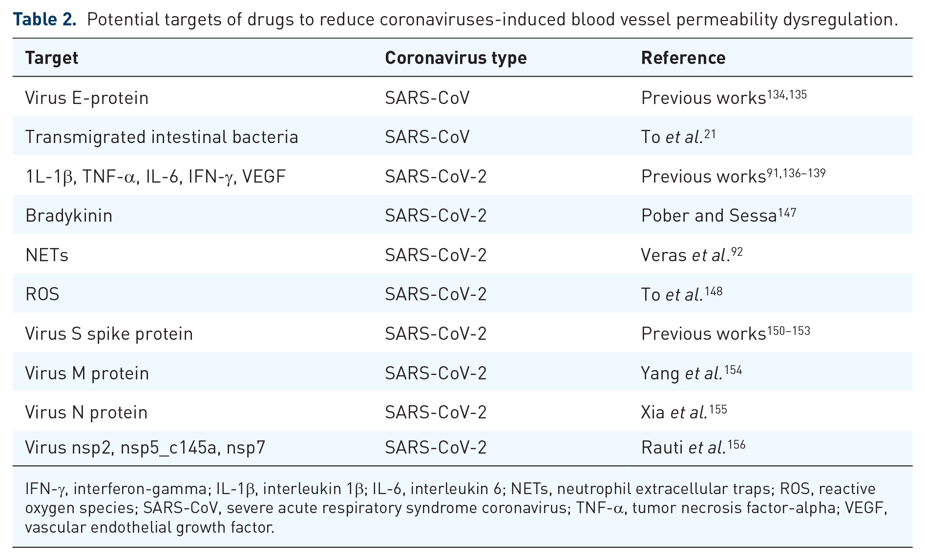
Task: Open Previous works reference 150–153
Action: click(789, 331)
